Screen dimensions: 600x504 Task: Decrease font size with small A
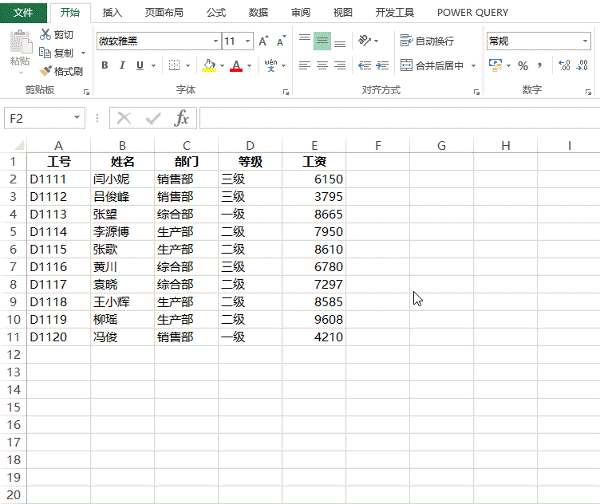point(281,41)
